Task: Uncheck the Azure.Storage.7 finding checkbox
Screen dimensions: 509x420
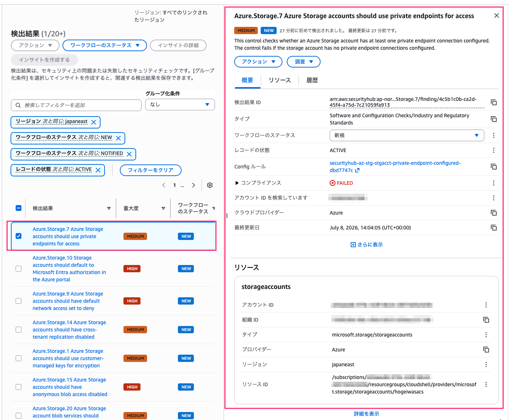Action: coord(19,236)
